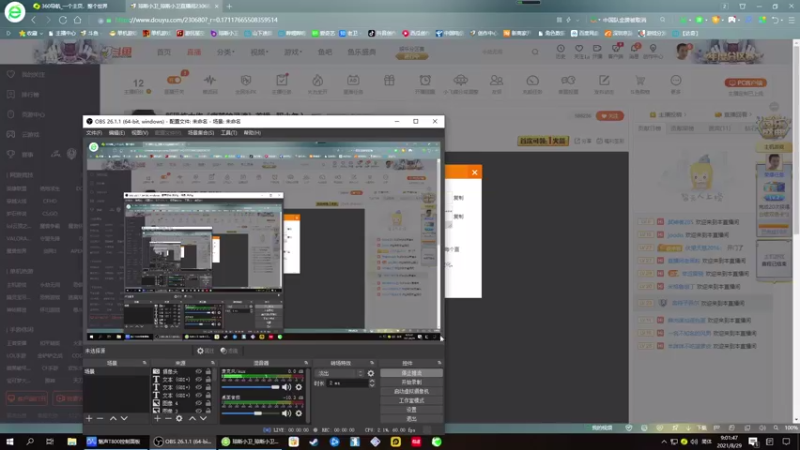Open a new browser tab with plus button
Viewport: 800px width, 450px height.
tap(230, 6)
